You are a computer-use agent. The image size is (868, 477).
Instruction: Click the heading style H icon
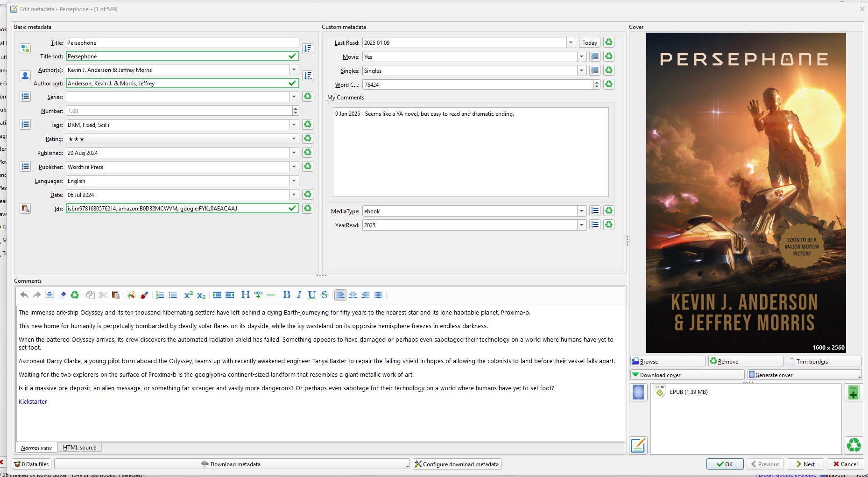245,295
